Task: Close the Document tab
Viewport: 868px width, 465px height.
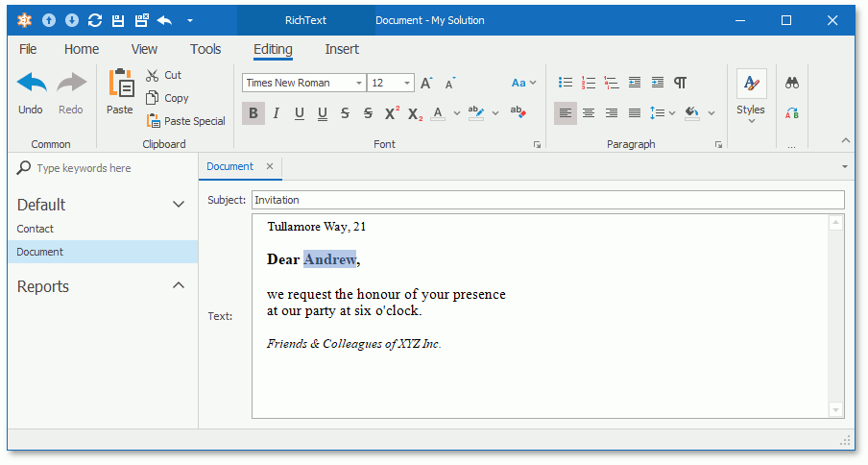Action: (270, 166)
